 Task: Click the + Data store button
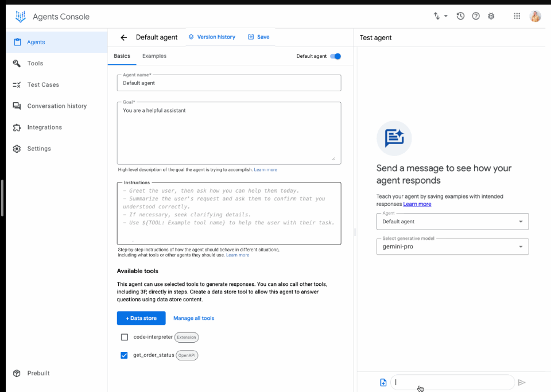click(x=141, y=318)
